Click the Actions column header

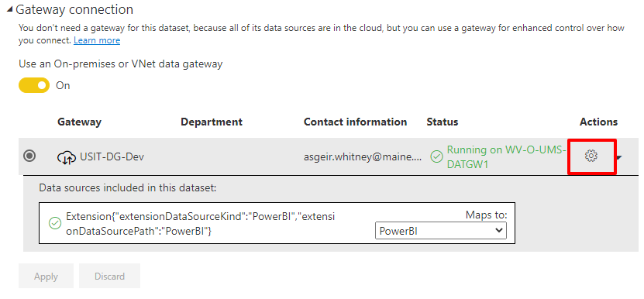click(x=599, y=122)
